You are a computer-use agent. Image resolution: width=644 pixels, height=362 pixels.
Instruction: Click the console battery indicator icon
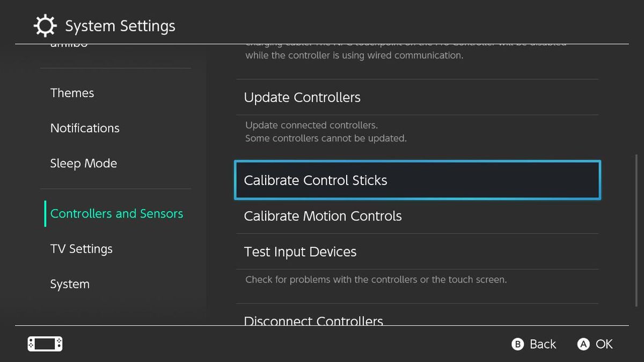point(45,344)
